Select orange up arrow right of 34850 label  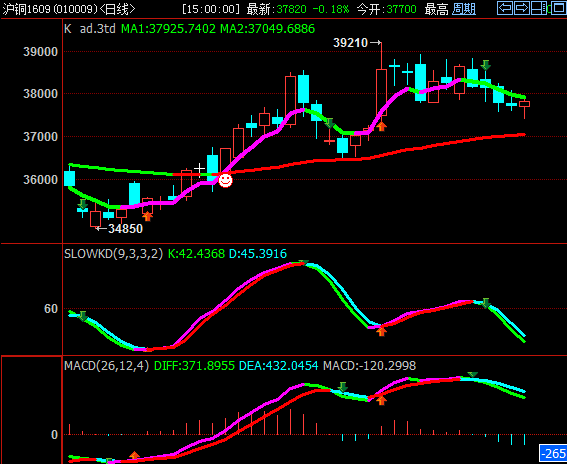click(x=148, y=216)
